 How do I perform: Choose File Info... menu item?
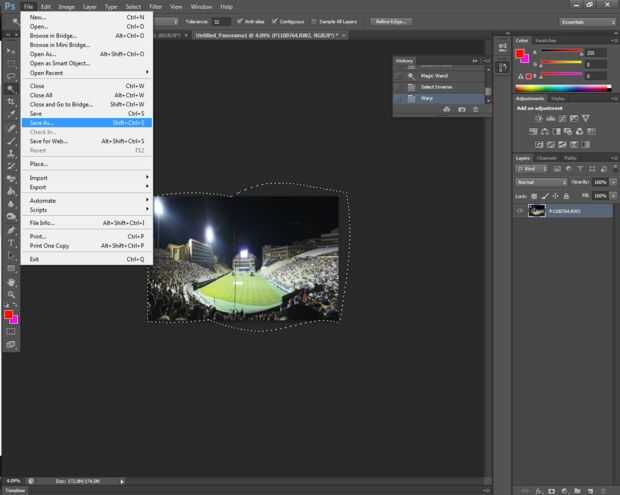point(87,223)
